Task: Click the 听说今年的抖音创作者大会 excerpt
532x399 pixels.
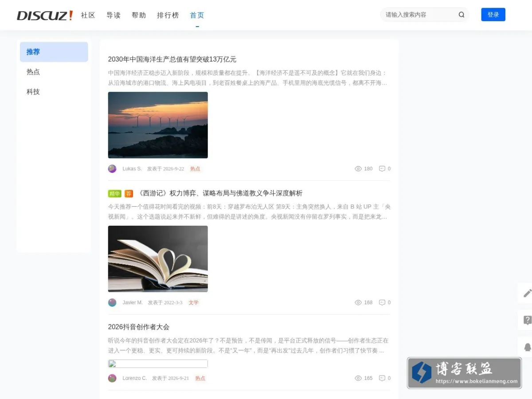Action: (249, 346)
